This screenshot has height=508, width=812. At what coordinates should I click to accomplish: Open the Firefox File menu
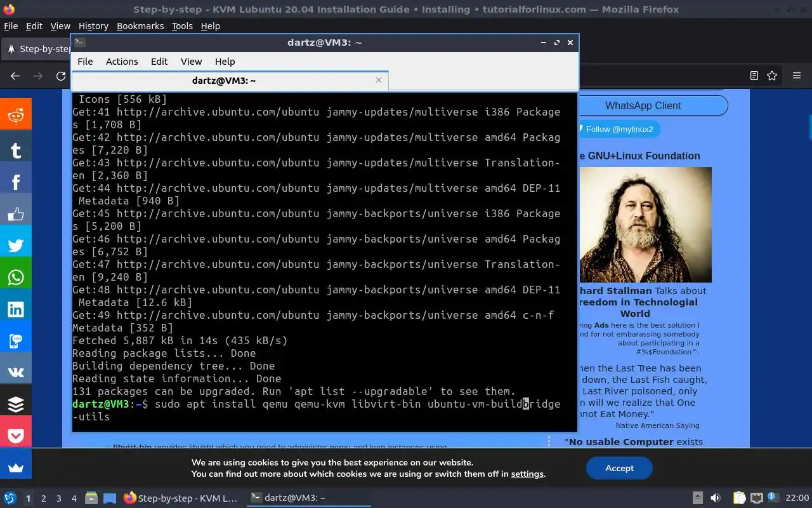[11, 26]
